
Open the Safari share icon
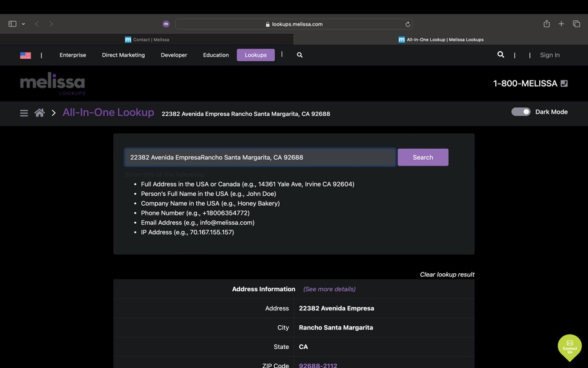tap(547, 24)
